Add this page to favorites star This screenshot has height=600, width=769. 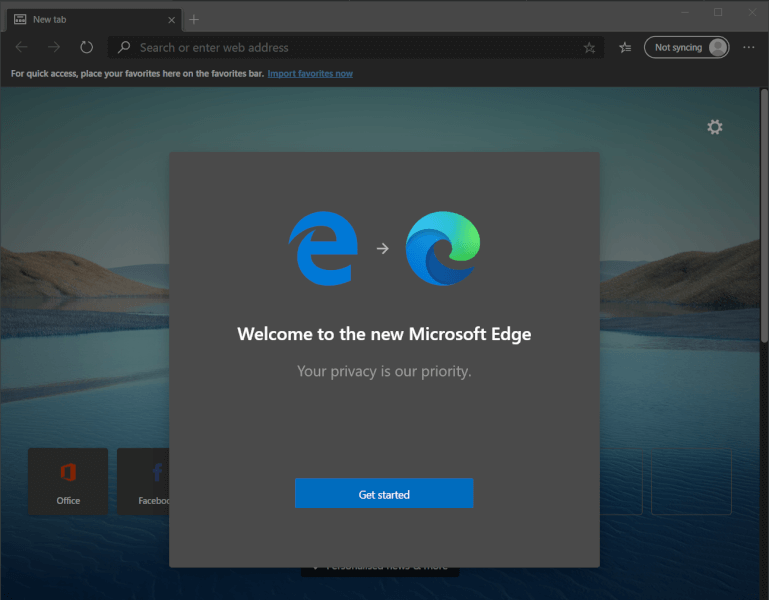[x=589, y=48]
